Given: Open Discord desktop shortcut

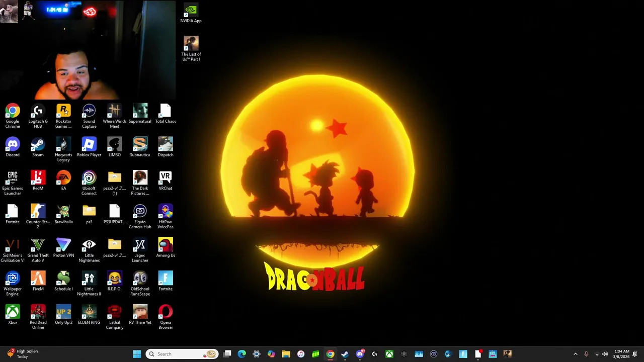Looking at the screenshot, I should coord(13,147).
